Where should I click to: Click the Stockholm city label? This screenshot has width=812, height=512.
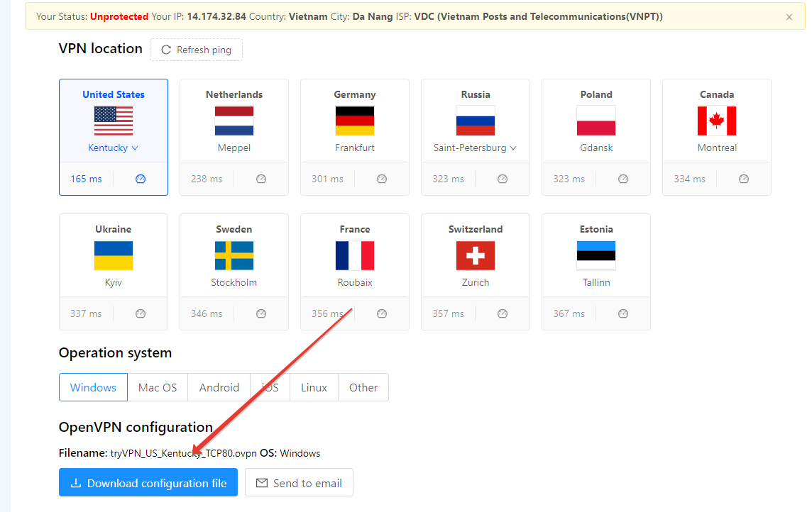(x=234, y=282)
